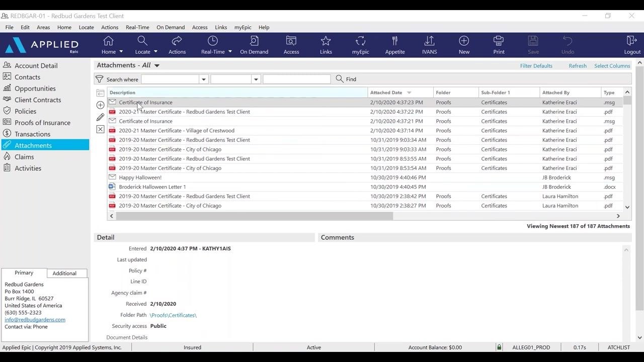Image resolution: width=644 pixels, height=362 pixels.
Task: Click the Locate magnifier toolbar icon
Action: (x=142, y=41)
